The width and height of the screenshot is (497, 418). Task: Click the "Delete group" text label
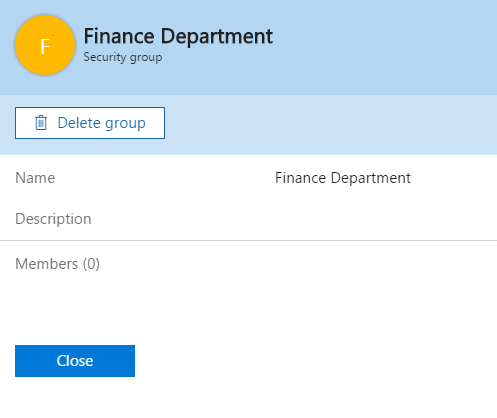[102, 123]
